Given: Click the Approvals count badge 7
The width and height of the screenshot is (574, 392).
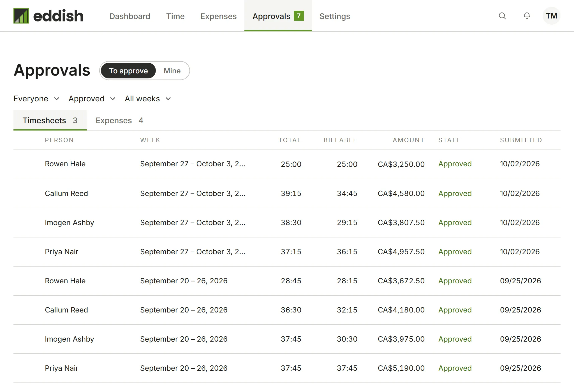Looking at the screenshot, I should pos(299,16).
